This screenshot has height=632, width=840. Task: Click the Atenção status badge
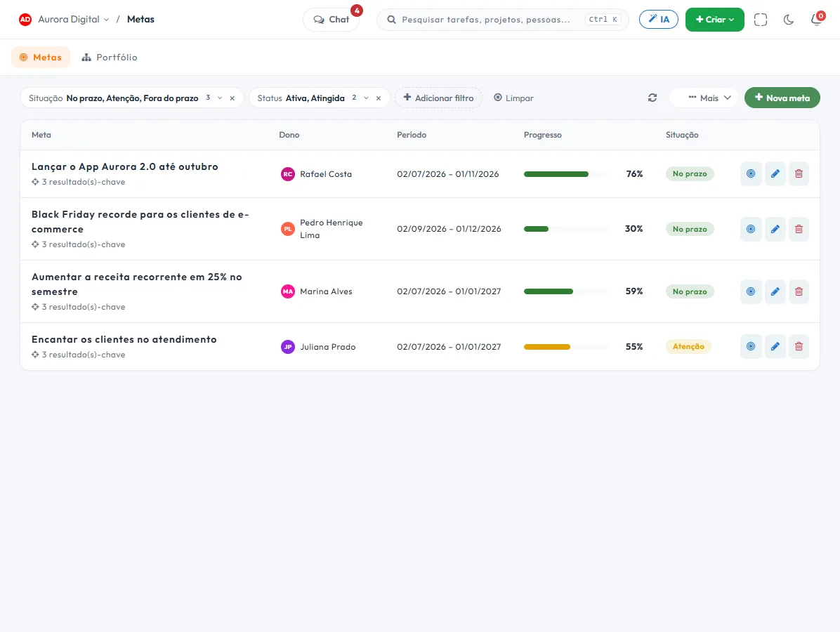click(688, 346)
